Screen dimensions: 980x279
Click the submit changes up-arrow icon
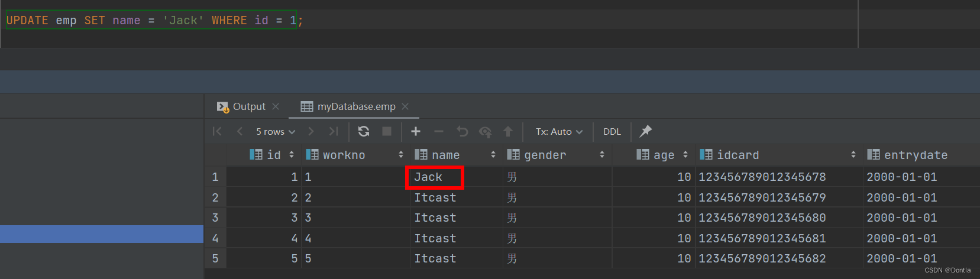[x=508, y=131]
